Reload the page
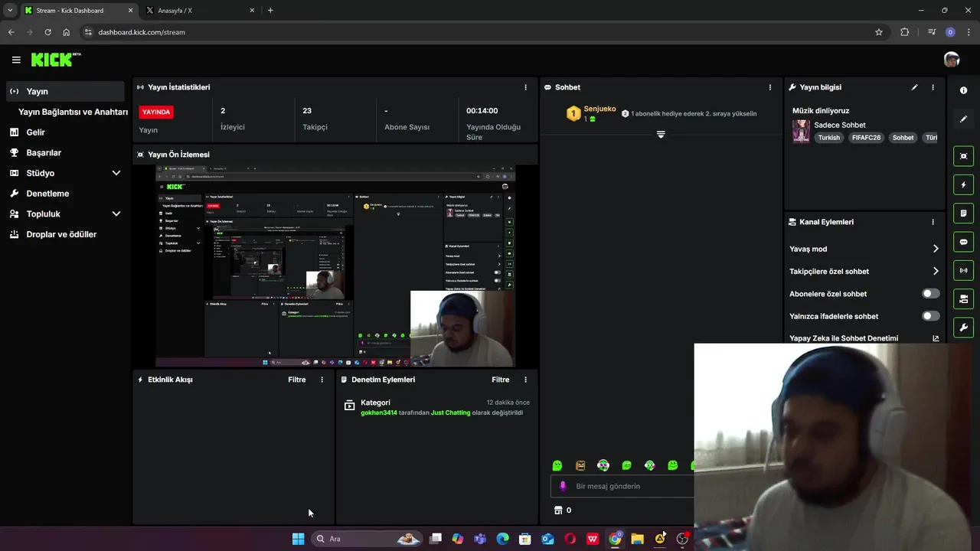Image resolution: width=980 pixels, height=551 pixels. pos(47,32)
